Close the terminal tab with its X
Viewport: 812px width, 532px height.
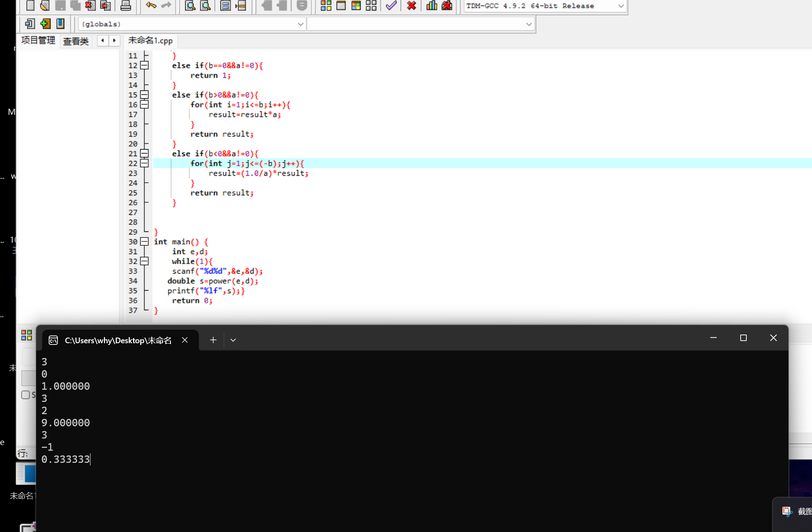click(185, 340)
